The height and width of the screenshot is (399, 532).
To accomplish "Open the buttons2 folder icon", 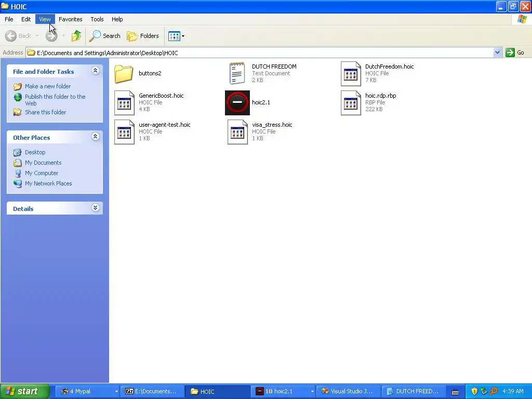I will [x=124, y=74].
